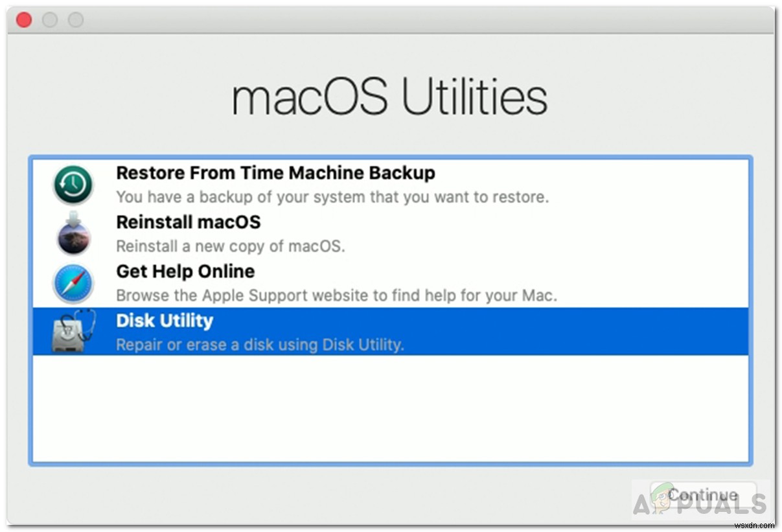Click the Reinstall macOS installer icon

click(73, 234)
